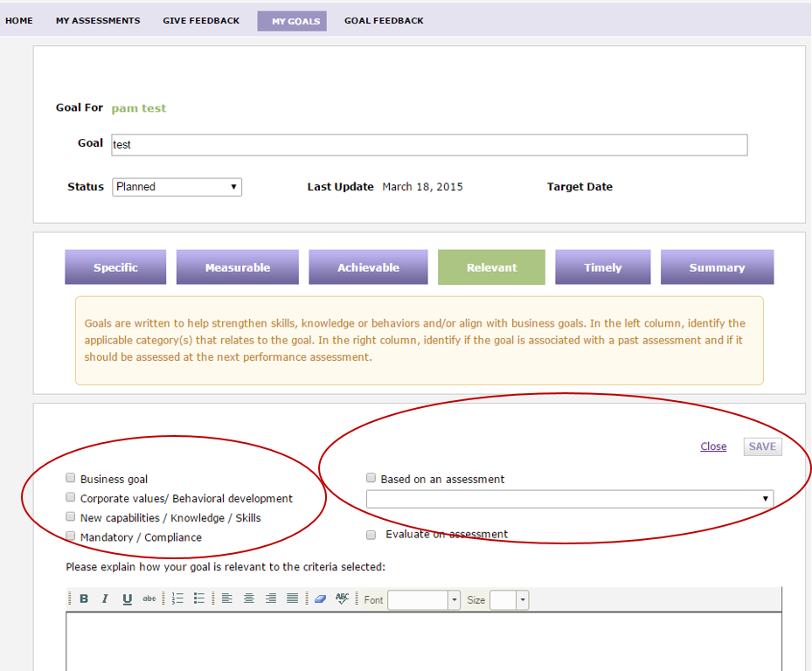Check the Mandatory / Compliance checkbox
The width and height of the screenshot is (812, 671).
(x=71, y=536)
